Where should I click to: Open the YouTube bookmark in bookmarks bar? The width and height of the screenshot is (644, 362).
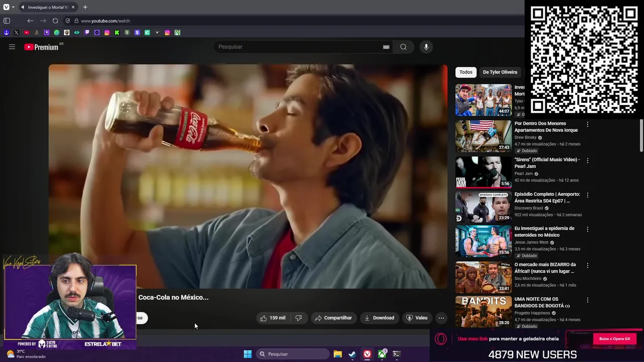[26, 32]
